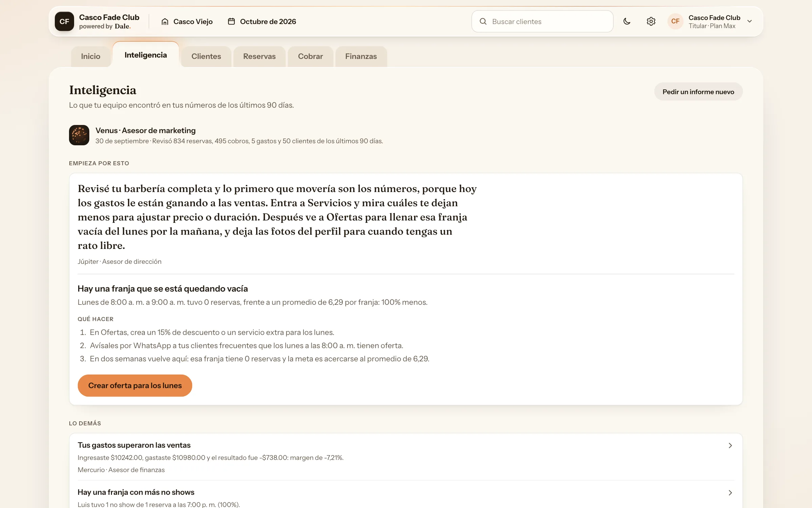Image resolution: width=812 pixels, height=508 pixels.
Task: Switch to the Clientes tab
Action: 206,56
